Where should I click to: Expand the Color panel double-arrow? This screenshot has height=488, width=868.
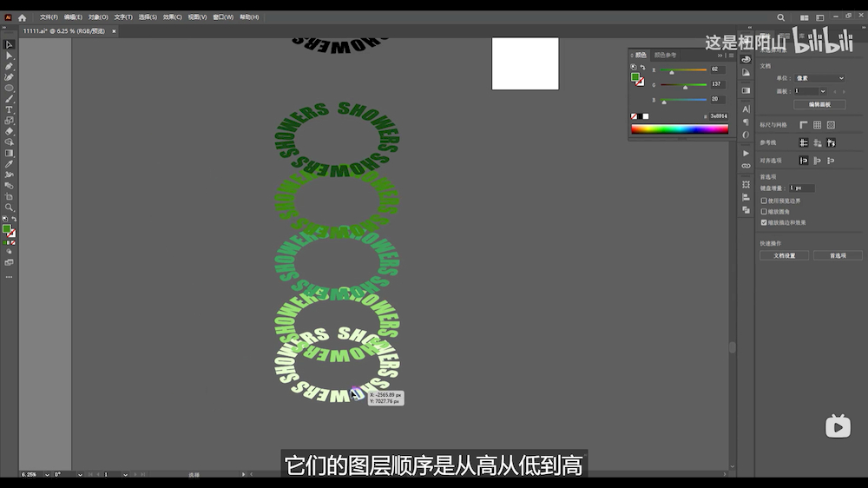click(x=720, y=56)
